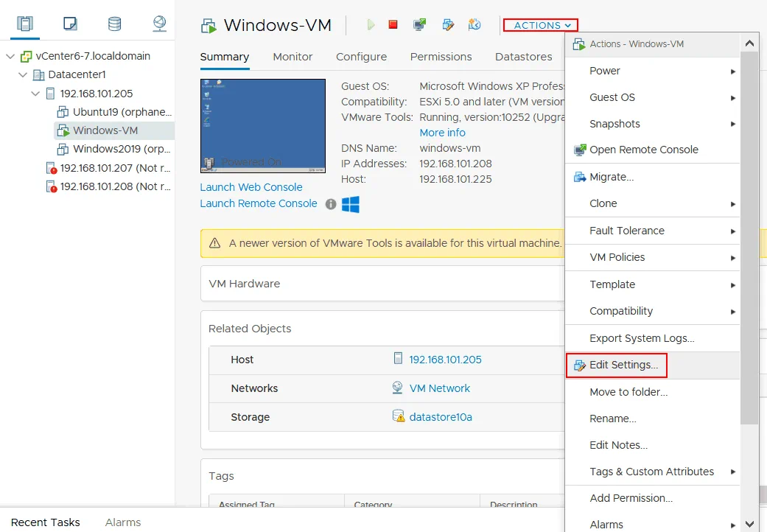Click the green Power On toolbar icon

click(371, 25)
